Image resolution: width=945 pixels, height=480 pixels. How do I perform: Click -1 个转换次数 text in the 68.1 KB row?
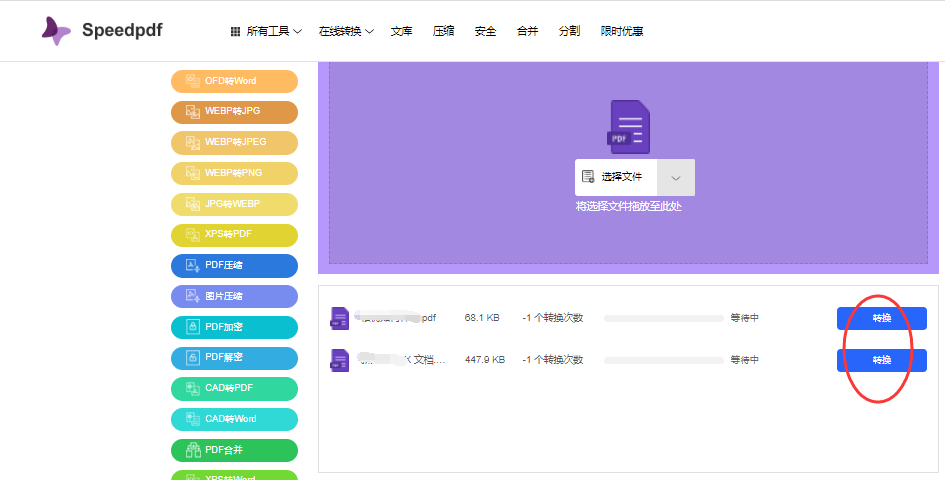click(553, 318)
